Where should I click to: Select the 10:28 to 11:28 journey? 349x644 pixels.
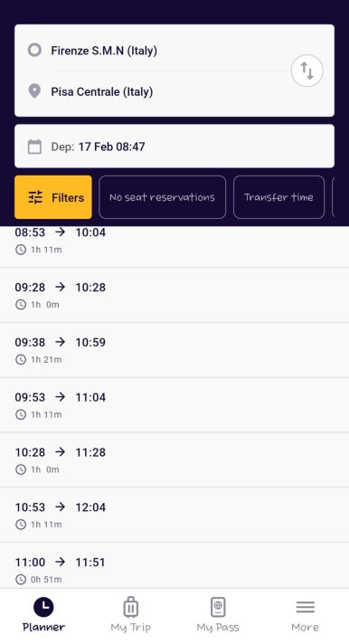pyautogui.click(x=174, y=460)
